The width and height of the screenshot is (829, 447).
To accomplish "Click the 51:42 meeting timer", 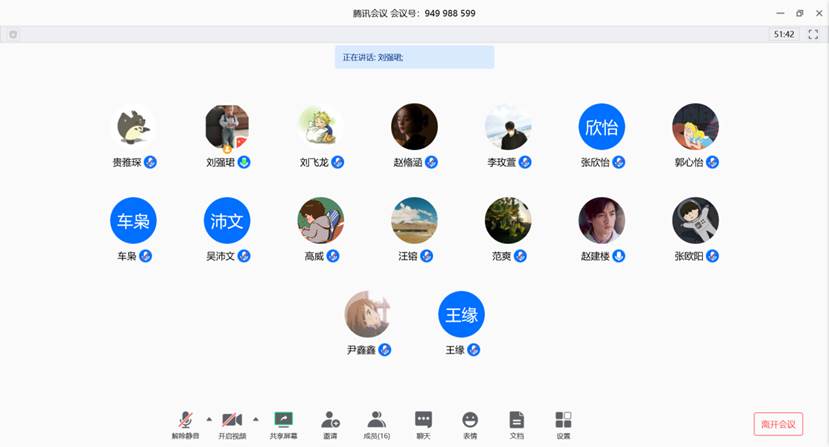I will (x=784, y=34).
